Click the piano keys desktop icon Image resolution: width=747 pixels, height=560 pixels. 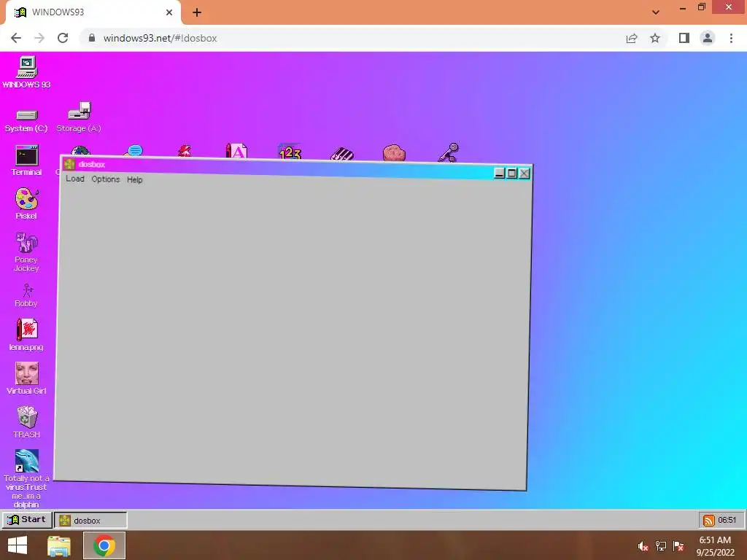point(342,155)
